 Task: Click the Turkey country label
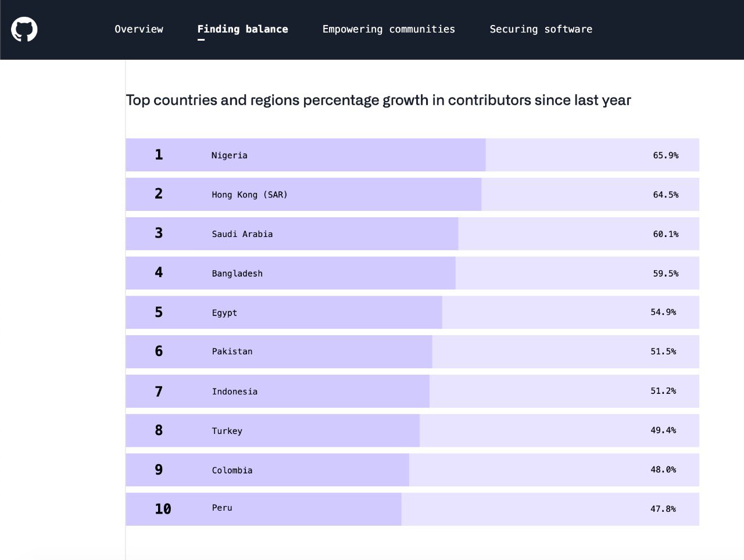click(x=227, y=431)
